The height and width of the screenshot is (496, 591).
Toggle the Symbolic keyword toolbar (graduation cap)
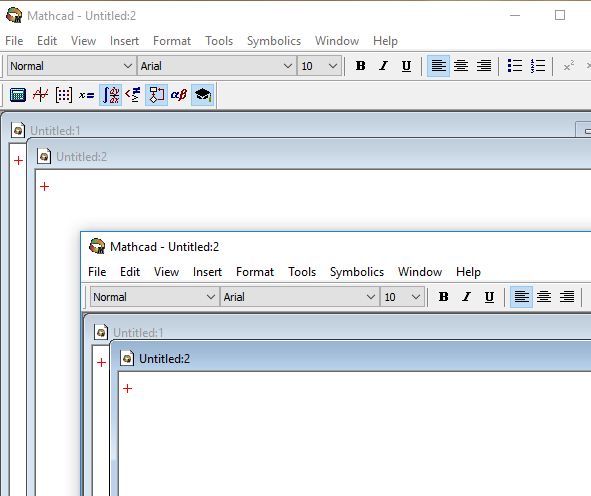(x=202, y=95)
